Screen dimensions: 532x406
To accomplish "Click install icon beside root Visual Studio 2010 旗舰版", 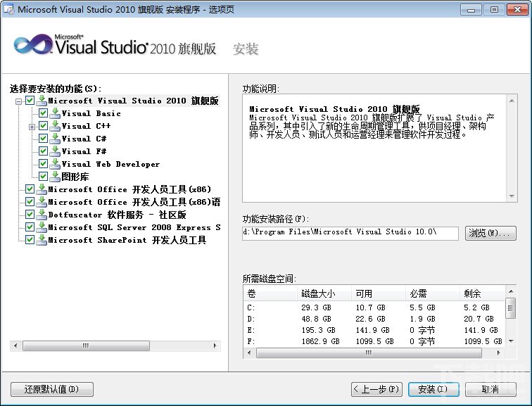I will [x=42, y=101].
